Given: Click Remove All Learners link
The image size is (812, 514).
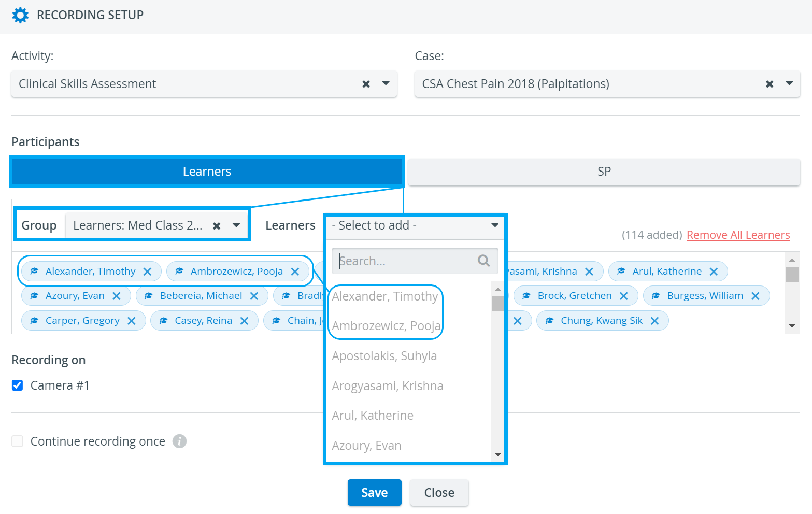Looking at the screenshot, I should [738, 235].
